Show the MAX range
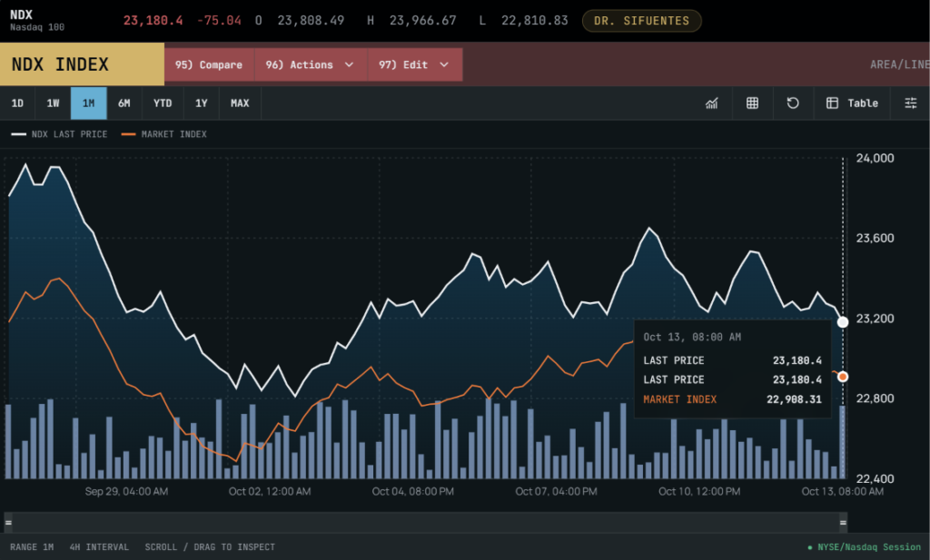 coord(240,103)
